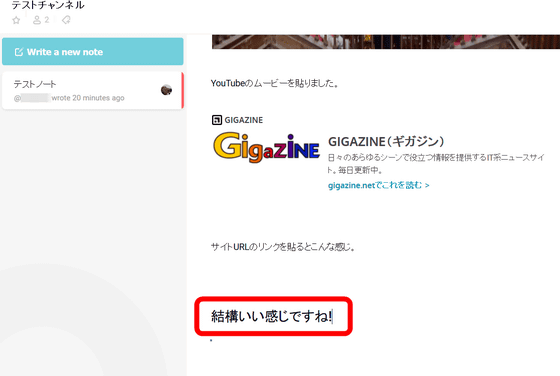Click the テストチャンネル channel title
The image size is (560, 376).
(48, 5)
